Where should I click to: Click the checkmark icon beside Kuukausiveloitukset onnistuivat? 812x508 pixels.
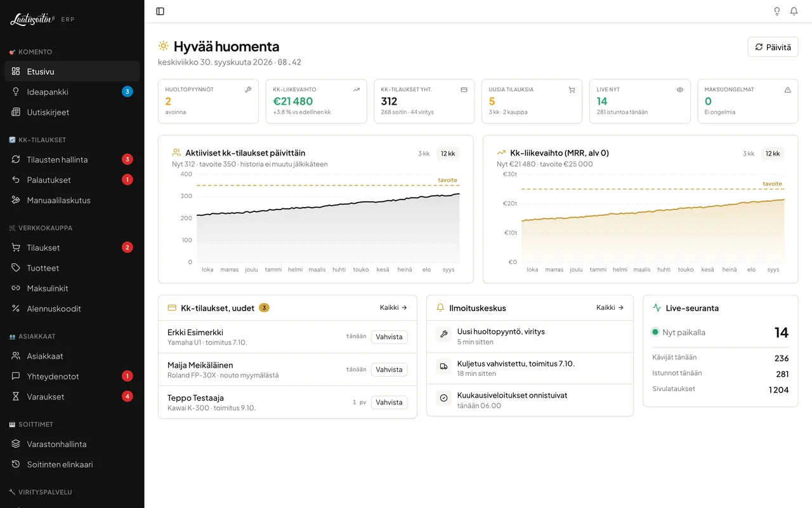(x=443, y=398)
